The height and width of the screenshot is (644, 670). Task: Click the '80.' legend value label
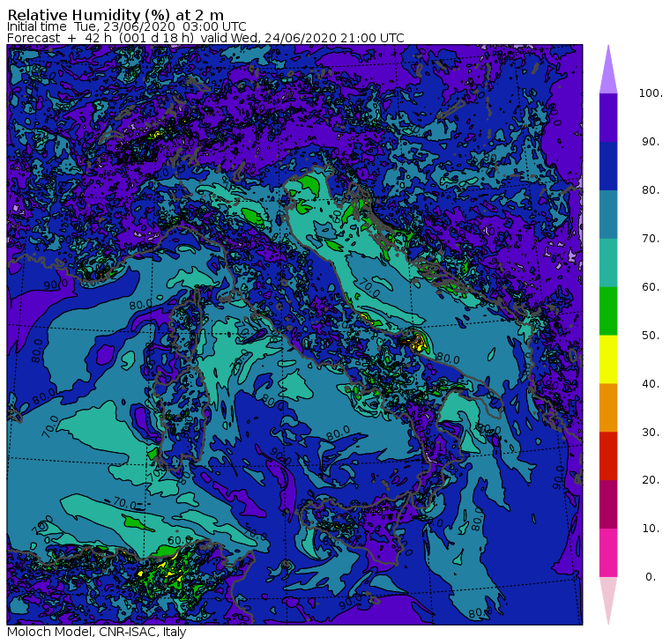pyautogui.click(x=651, y=189)
